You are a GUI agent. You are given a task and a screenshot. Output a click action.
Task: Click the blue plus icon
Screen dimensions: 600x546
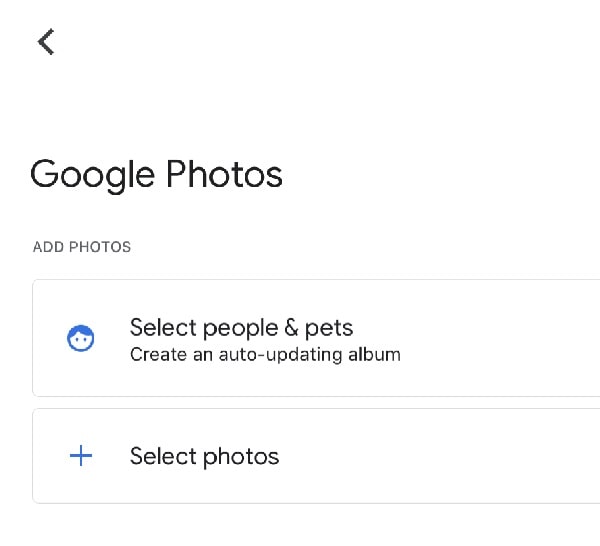coord(80,456)
